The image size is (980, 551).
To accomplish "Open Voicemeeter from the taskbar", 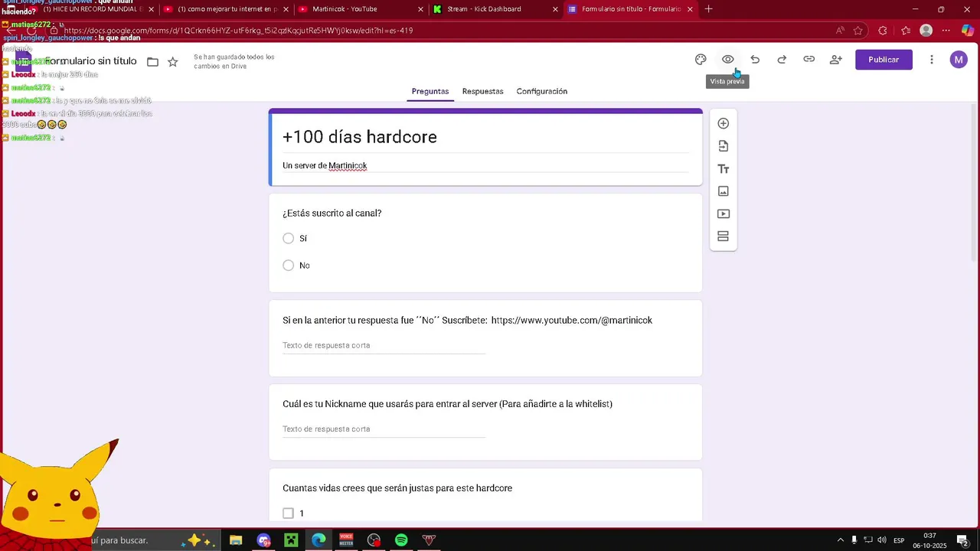I will (346, 540).
